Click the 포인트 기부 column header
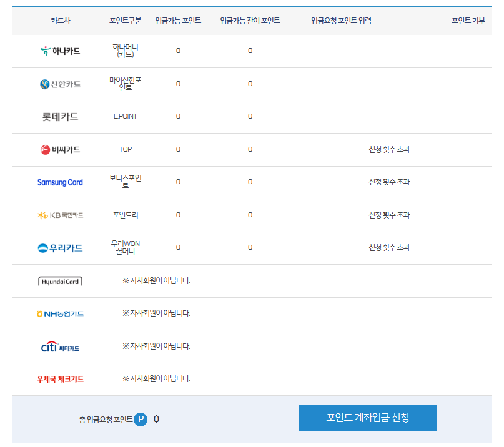This screenshot has height=447, width=504. click(468, 21)
